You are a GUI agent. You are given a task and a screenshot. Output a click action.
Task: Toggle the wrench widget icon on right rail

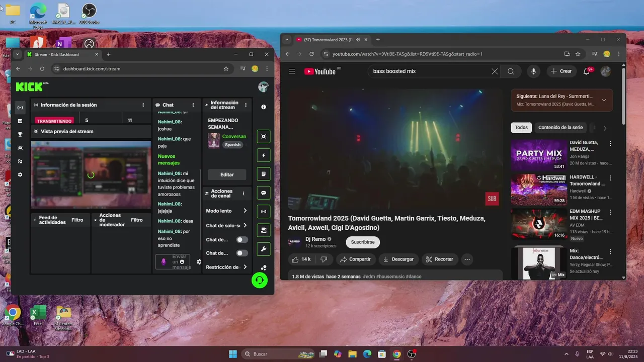point(263,249)
